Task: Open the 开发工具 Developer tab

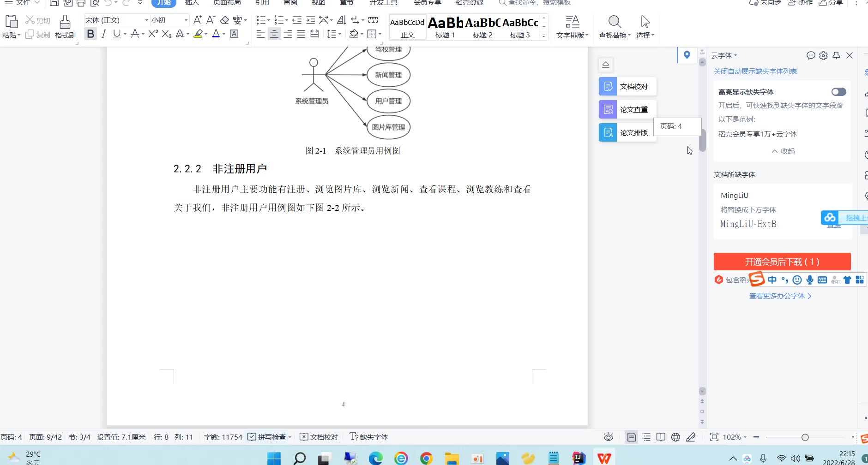Action: [x=383, y=3]
